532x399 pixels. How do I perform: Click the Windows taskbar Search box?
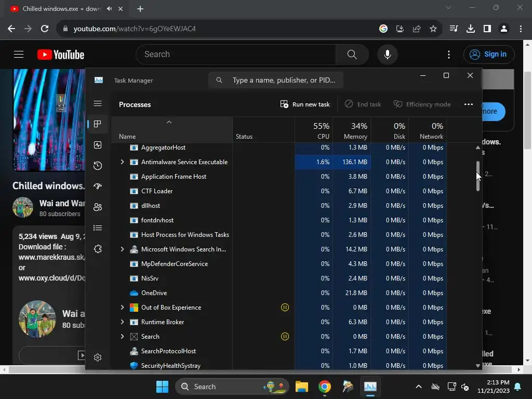232,387
